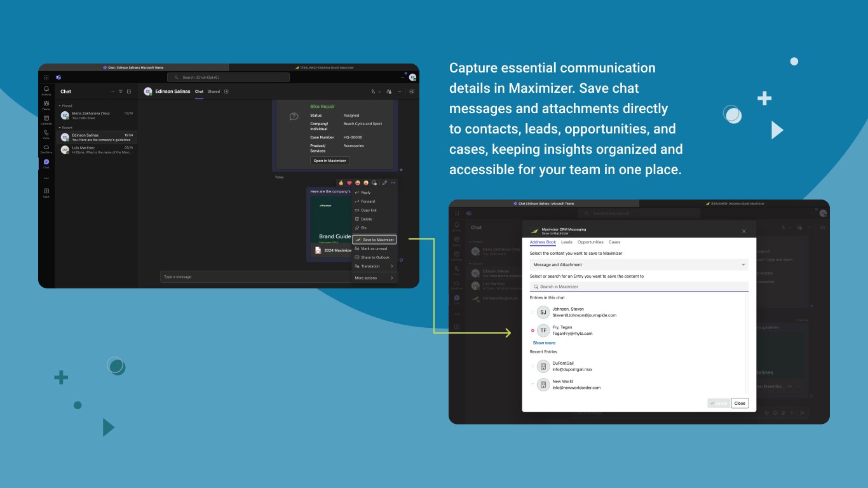Select the New World radio button
The width and height of the screenshot is (868, 488).
[532, 384]
